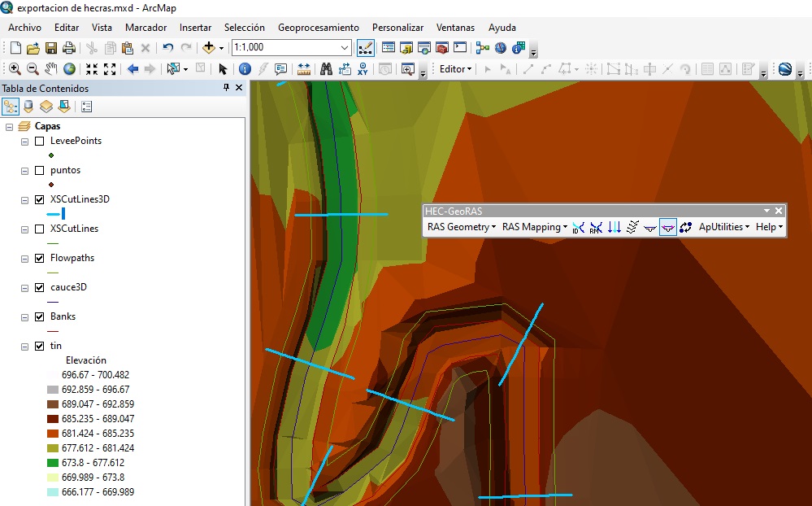
Task: Uncheck the XSCutLines3D layer
Action: point(39,199)
